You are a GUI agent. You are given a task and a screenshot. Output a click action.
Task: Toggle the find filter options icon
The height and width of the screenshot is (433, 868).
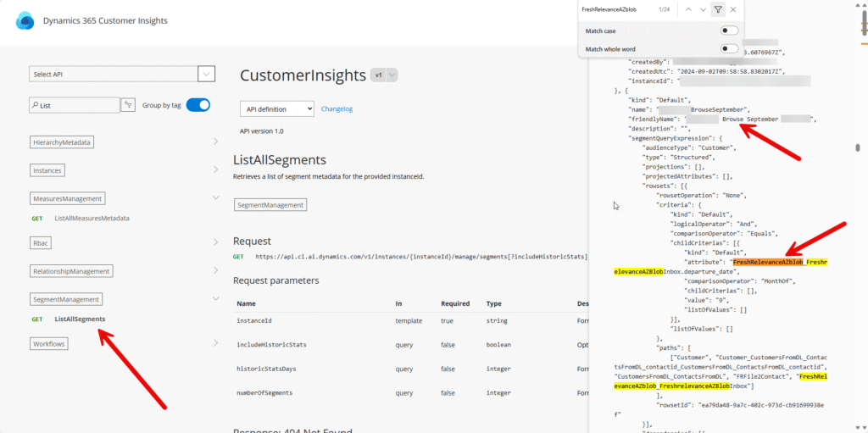718,9
